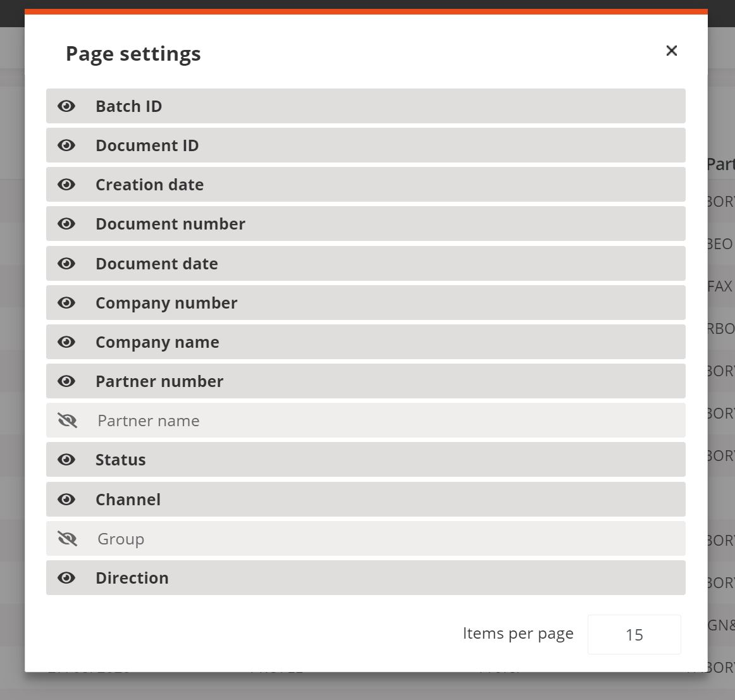The image size is (735, 700).
Task: Toggle Company number visibility eye
Action: coord(66,303)
